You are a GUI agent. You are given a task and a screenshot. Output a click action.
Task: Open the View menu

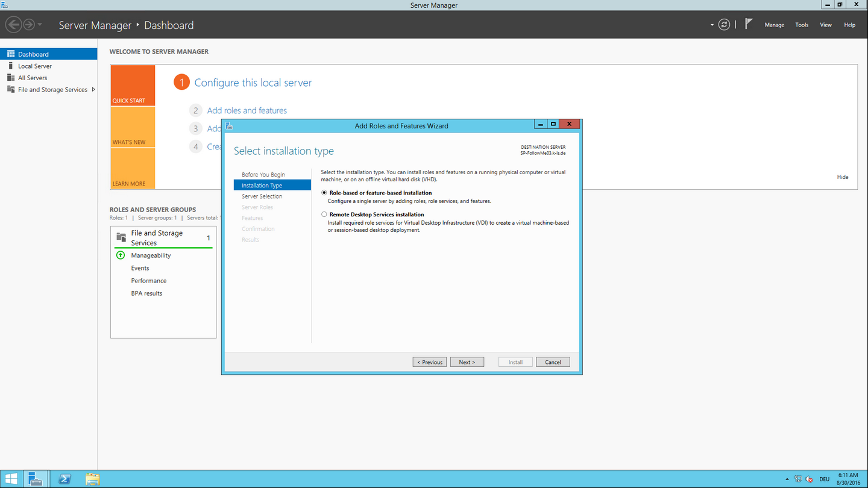(826, 25)
